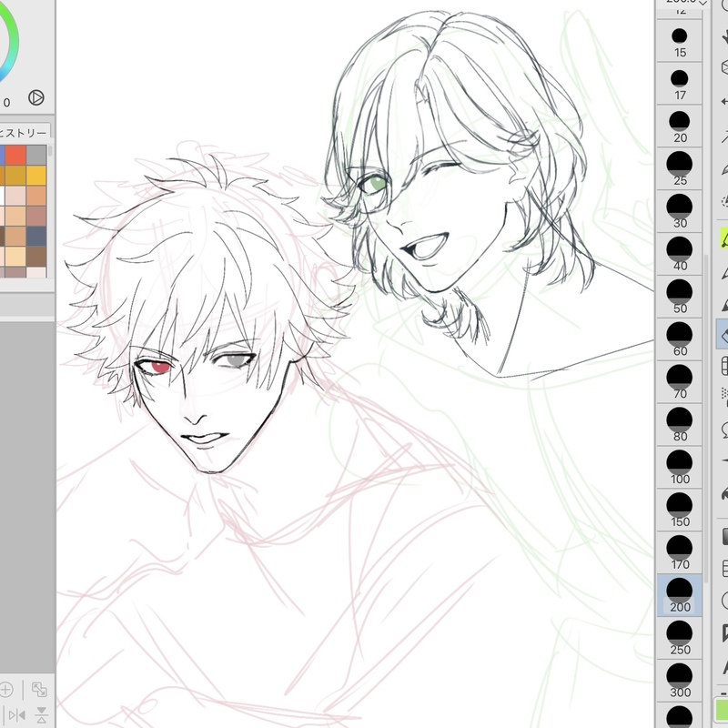Choose the bright yellow color swatch

(36, 176)
